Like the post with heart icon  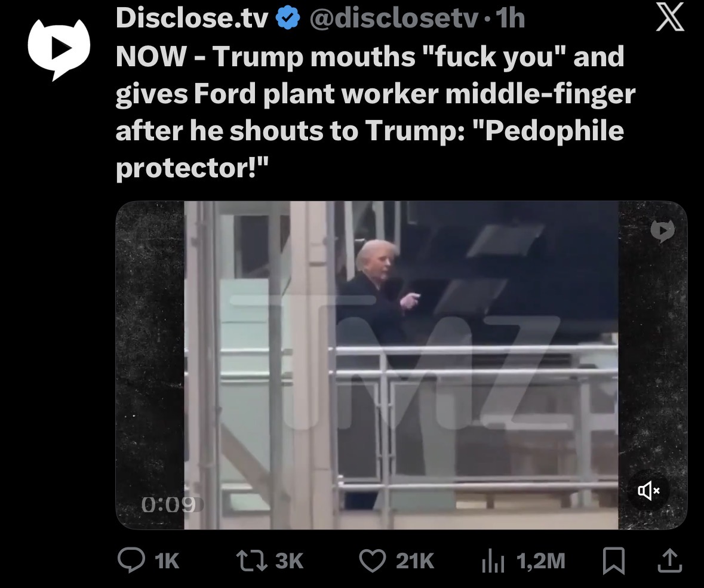372,561
